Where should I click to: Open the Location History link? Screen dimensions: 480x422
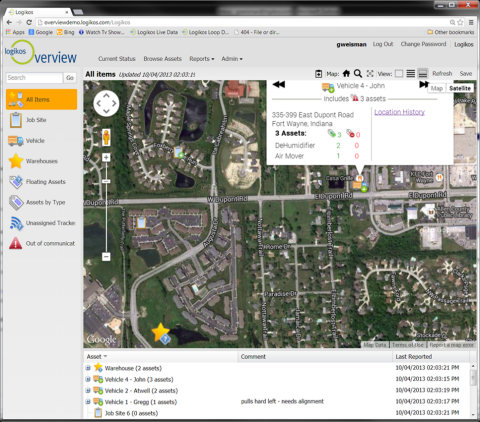[x=399, y=112]
